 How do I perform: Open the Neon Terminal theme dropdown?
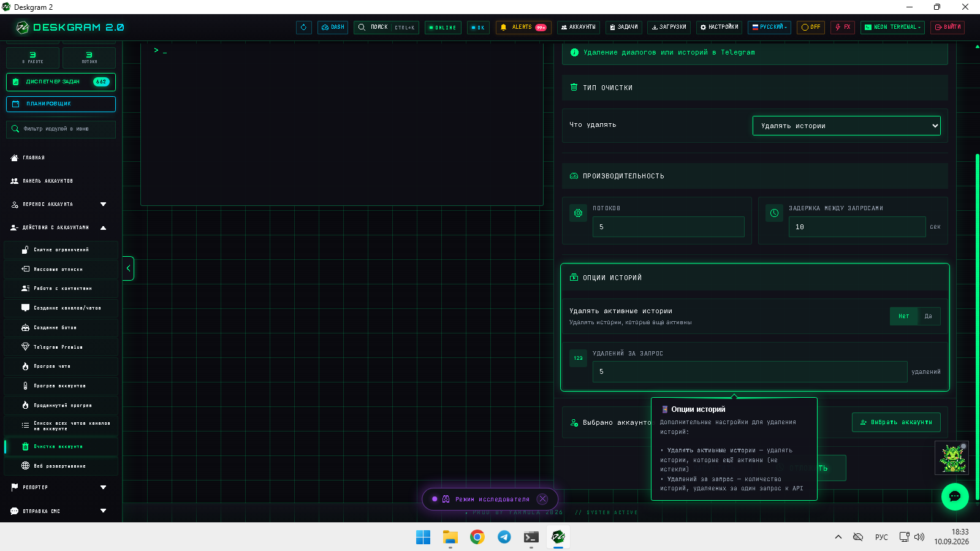pyautogui.click(x=892, y=28)
